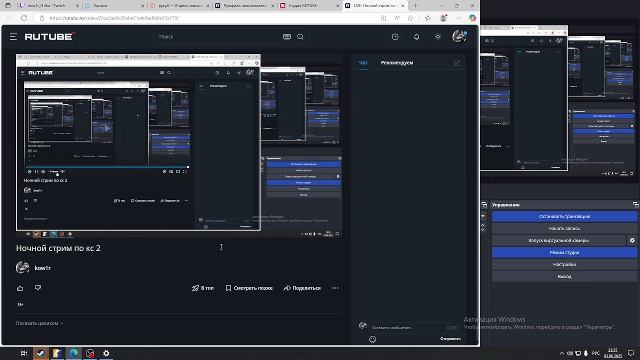Click the video title Ночной стрим по кс 2
This screenshot has height=360, width=640.
58,248
